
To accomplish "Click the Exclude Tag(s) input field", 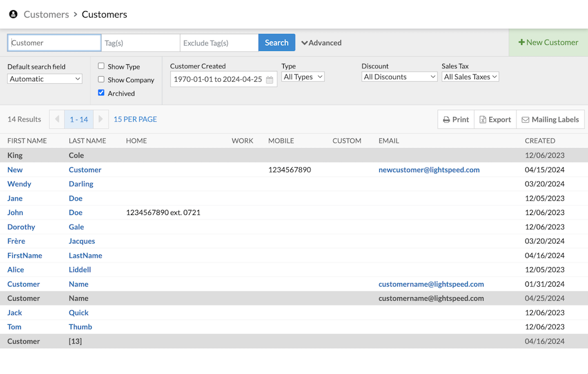I will point(219,43).
